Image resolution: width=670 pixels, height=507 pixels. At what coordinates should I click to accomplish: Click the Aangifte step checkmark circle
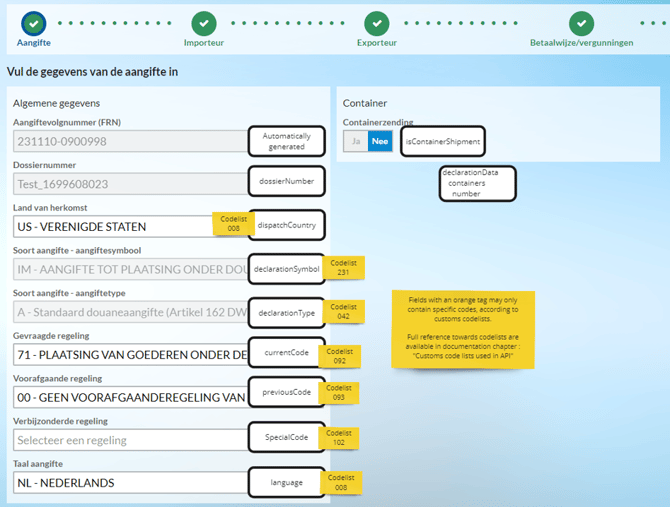pos(34,23)
